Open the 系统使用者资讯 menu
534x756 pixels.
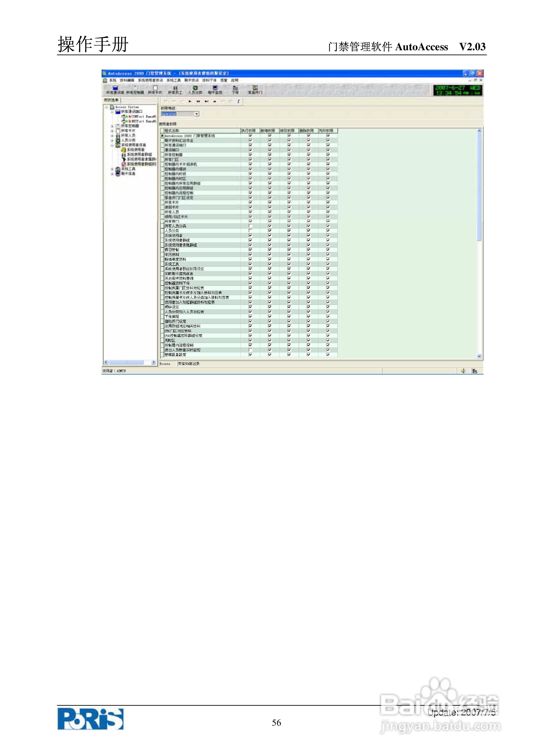coord(151,80)
